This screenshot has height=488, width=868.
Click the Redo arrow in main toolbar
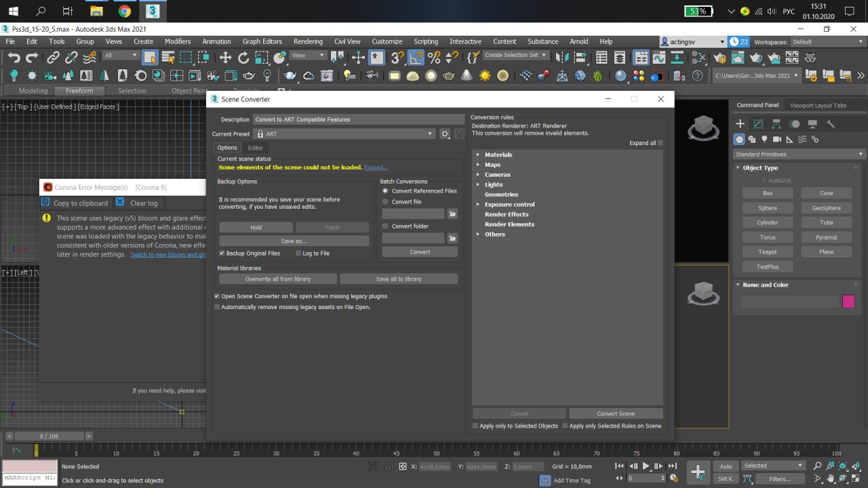pyautogui.click(x=31, y=58)
